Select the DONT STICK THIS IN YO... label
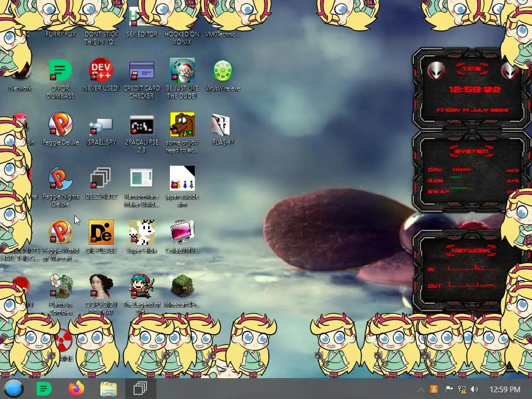Image resolution: width=532 pixels, height=399 pixels. pyautogui.click(x=101, y=38)
